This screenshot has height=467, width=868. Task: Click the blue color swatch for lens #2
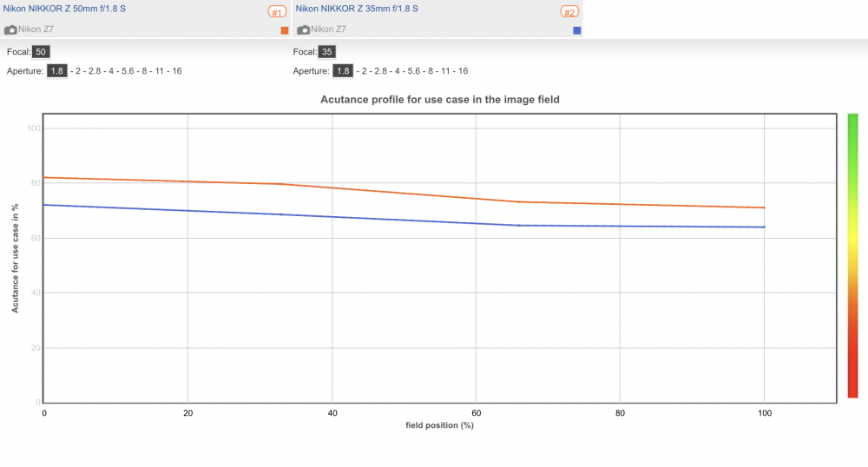click(577, 30)
